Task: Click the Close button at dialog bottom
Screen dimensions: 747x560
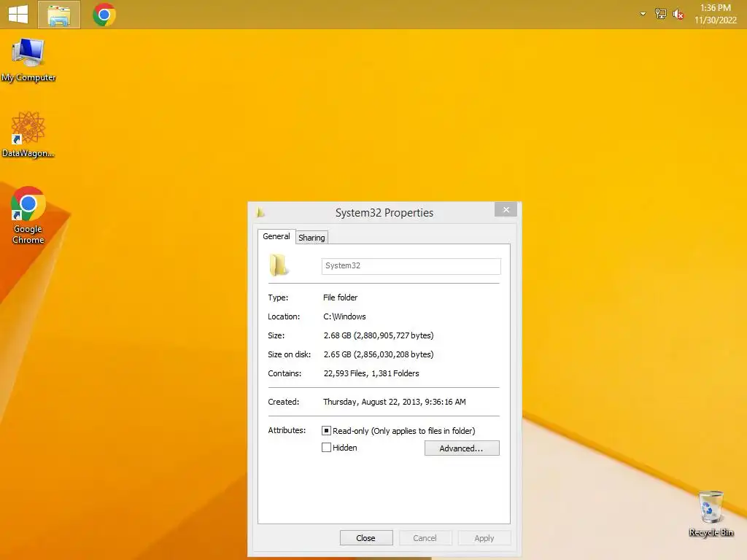Action: click(366, 537)
